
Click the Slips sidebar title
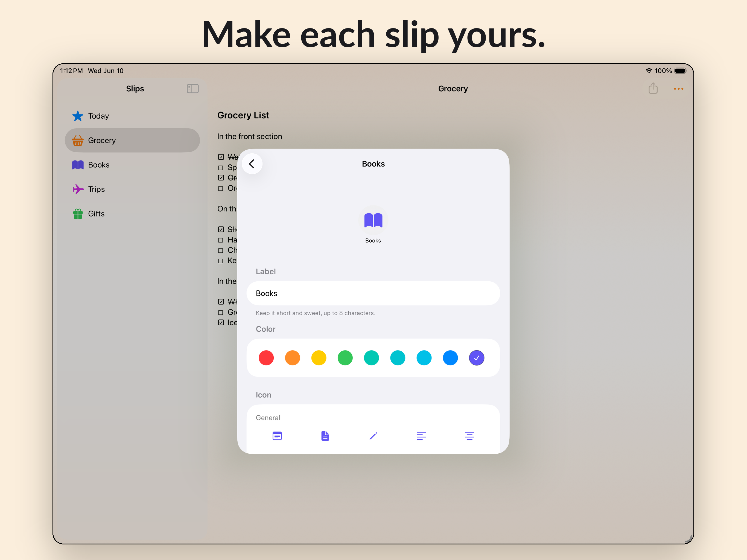click(135, 89)
